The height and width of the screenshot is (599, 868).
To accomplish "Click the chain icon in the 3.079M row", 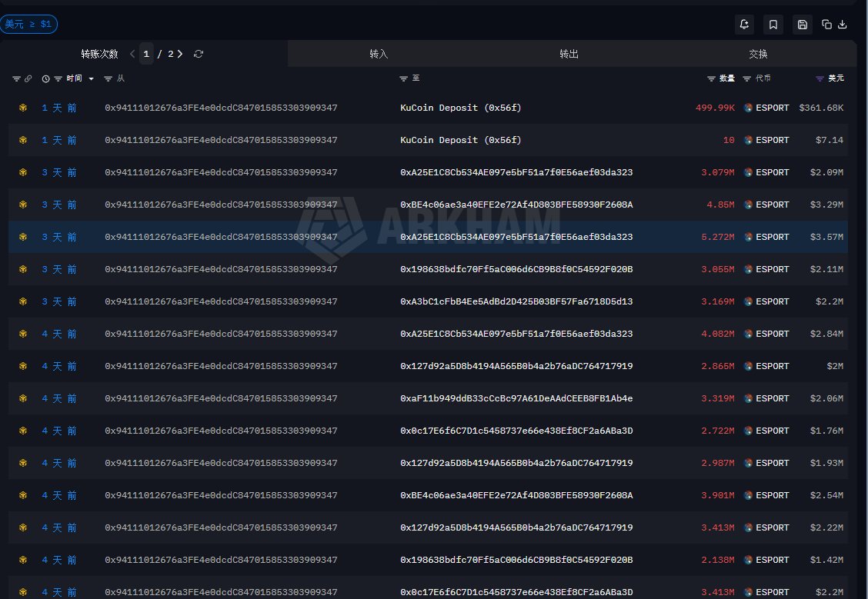I will coord(22,172).
